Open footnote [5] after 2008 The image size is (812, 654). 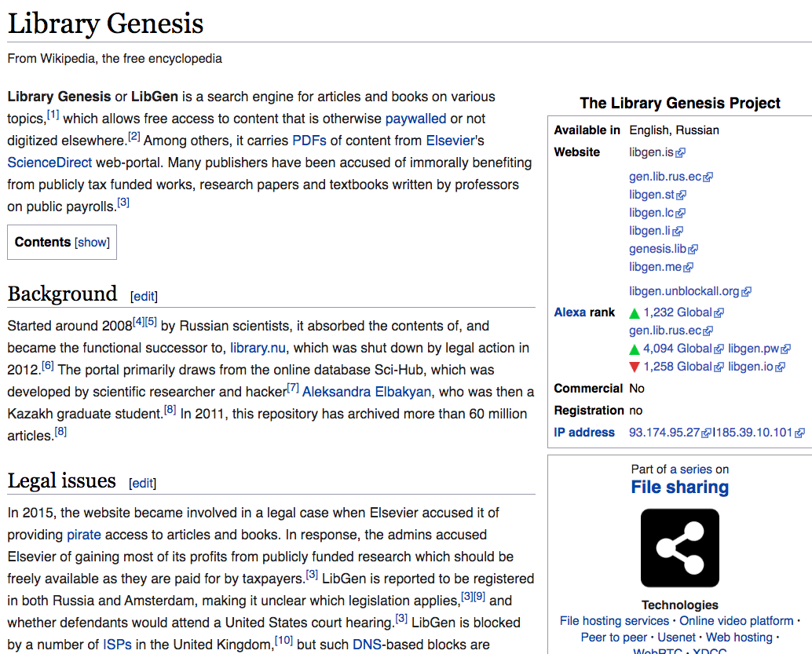pyautogui.click(x=151, y=322)
